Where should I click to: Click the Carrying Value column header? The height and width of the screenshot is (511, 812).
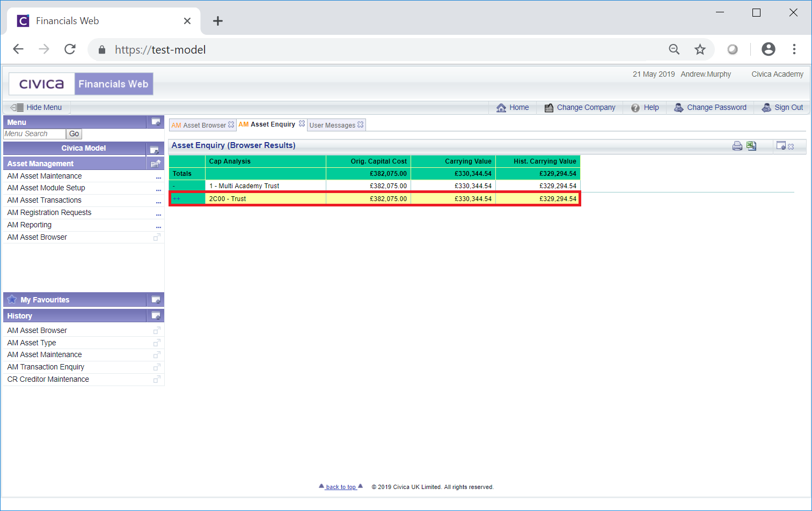(453, 161)
